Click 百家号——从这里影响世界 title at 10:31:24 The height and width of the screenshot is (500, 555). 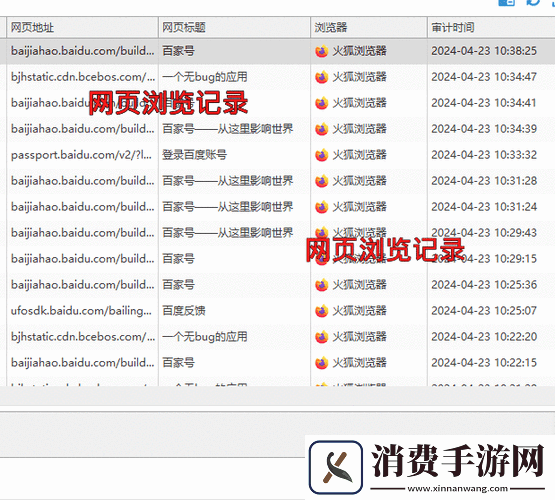point(228,207)
